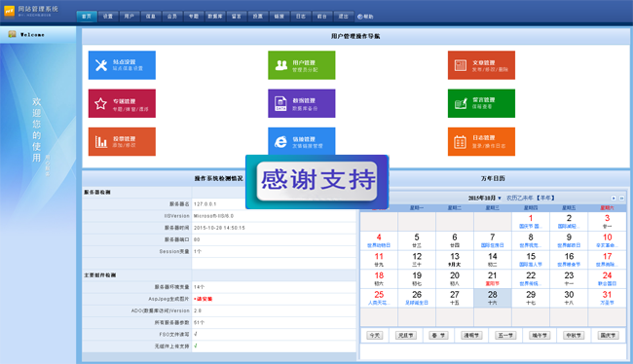Click the Microsoft-IIS/6.0 version value
633x364 pixels.
point(213,216)
